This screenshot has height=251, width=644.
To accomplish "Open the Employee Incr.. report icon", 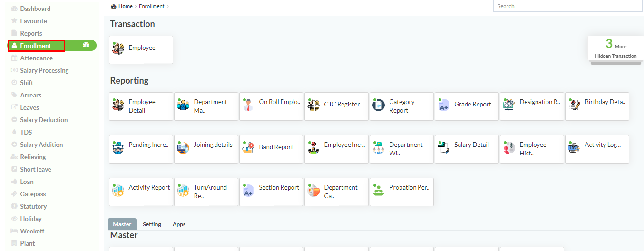I will point(313,148).
